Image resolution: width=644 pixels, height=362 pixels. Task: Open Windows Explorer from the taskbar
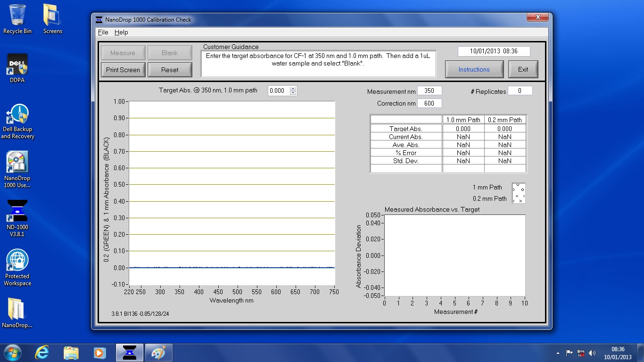tap(71, 353)
